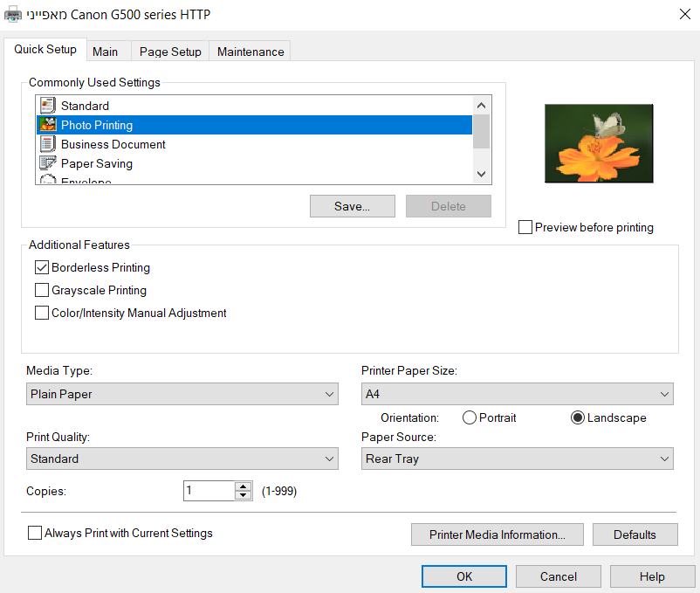The width and height of the screenshot is (700, 593).
Task: Click the printer icon in title bar
Action: 15,15
